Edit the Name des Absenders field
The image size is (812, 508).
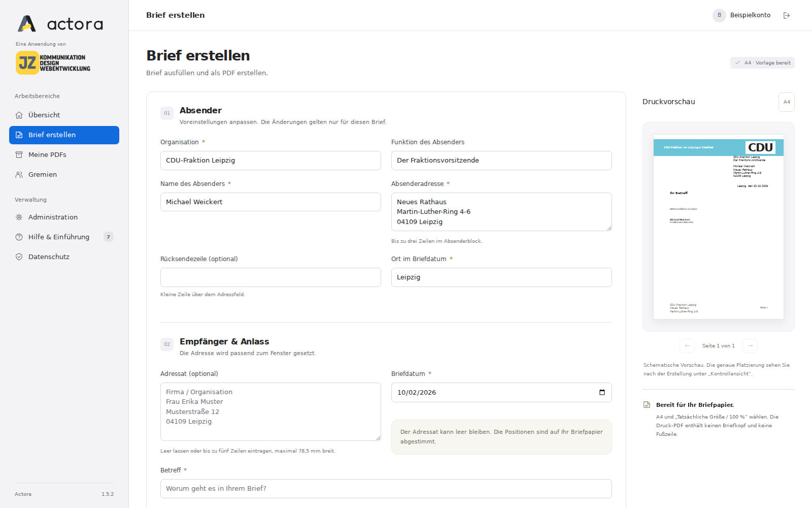[270, 202]
